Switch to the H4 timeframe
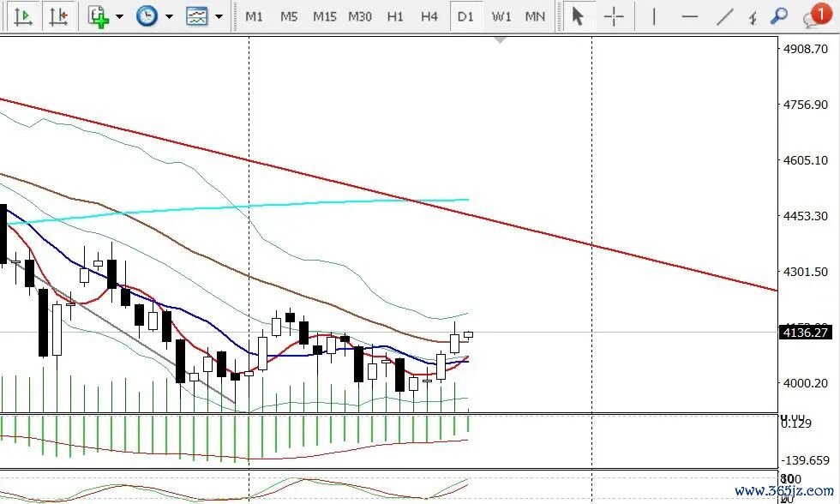 [x=429, y=16]
